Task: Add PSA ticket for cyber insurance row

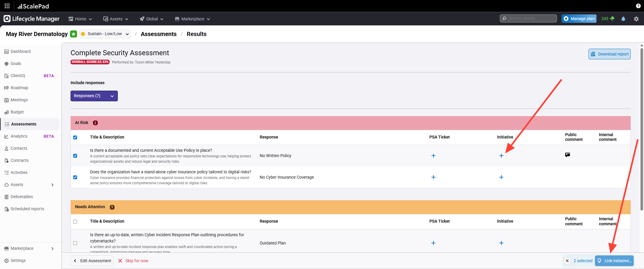Action: coord(433,177)
